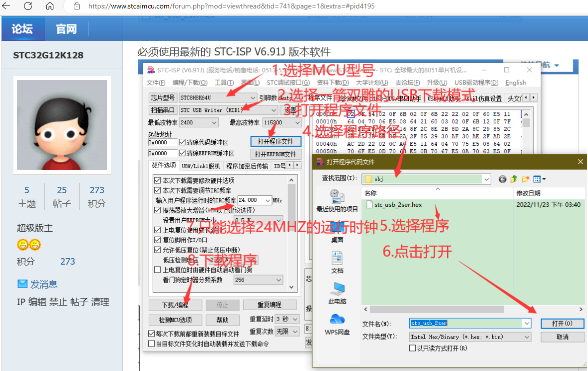Click 打开EEPROM文件 button
The height and width of the screenshot is (371, 588).
click(276, 154)
